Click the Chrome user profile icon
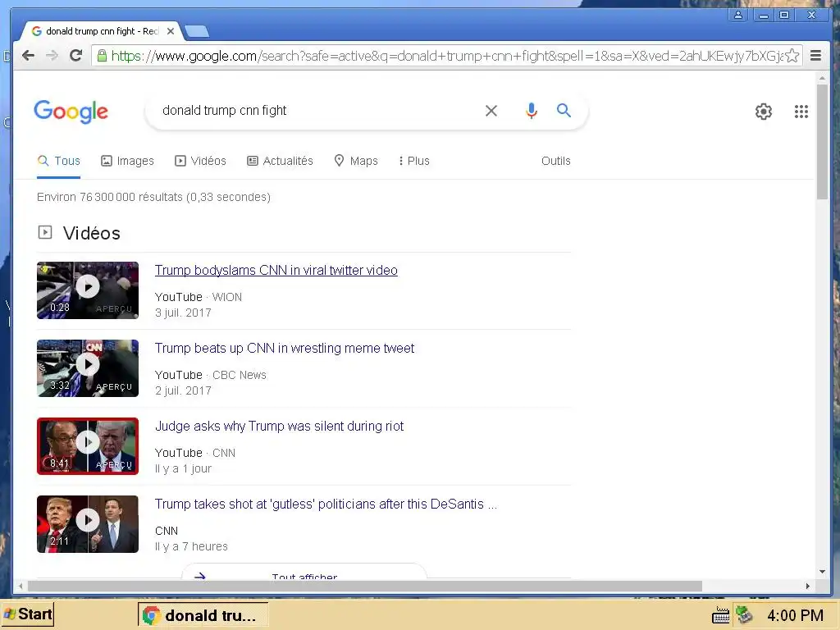The height and width of the screenshot is (630, 840). [737, 15]
